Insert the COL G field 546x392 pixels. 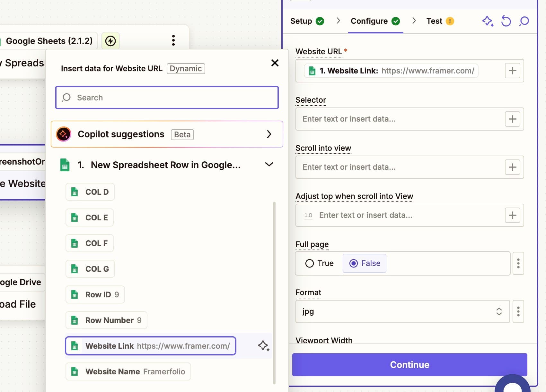coord(90,269)
